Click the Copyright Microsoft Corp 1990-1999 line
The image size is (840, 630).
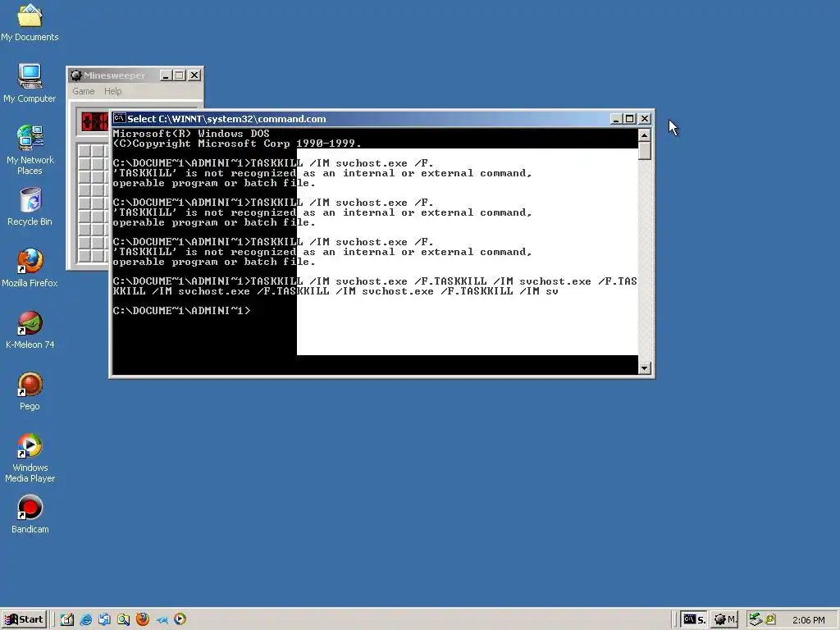(237, 144)
